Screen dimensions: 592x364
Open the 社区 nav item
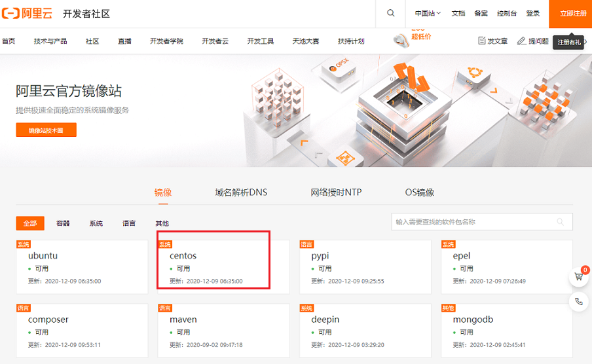click(x=92, y=41)
